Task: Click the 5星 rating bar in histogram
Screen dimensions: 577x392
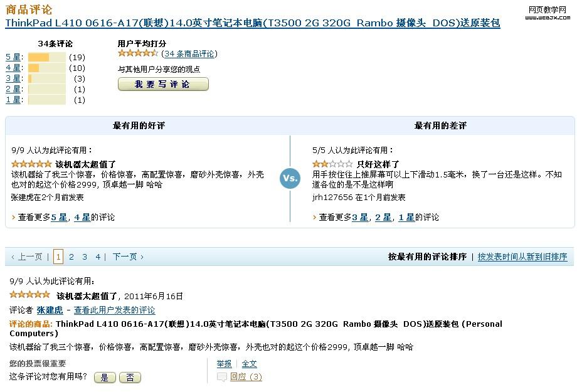Action: 46,57
